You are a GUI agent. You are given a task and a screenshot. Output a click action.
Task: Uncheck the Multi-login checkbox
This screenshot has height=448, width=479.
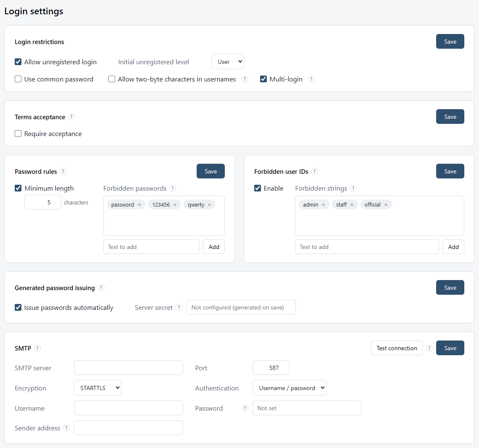263,79
